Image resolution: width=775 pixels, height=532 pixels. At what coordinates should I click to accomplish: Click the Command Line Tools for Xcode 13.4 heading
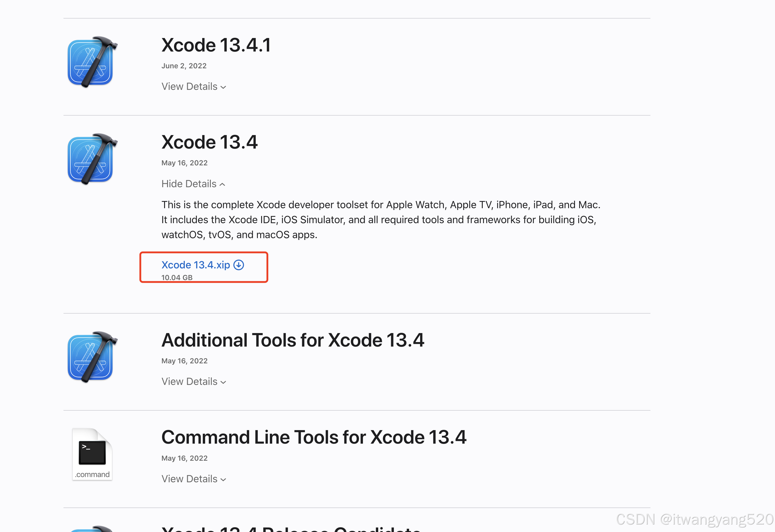[314, 437]
